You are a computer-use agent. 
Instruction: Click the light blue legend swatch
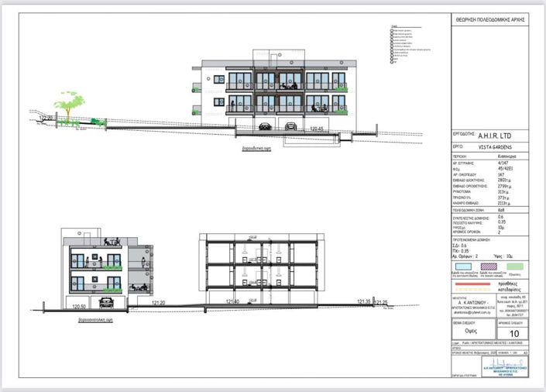(463, 267)
